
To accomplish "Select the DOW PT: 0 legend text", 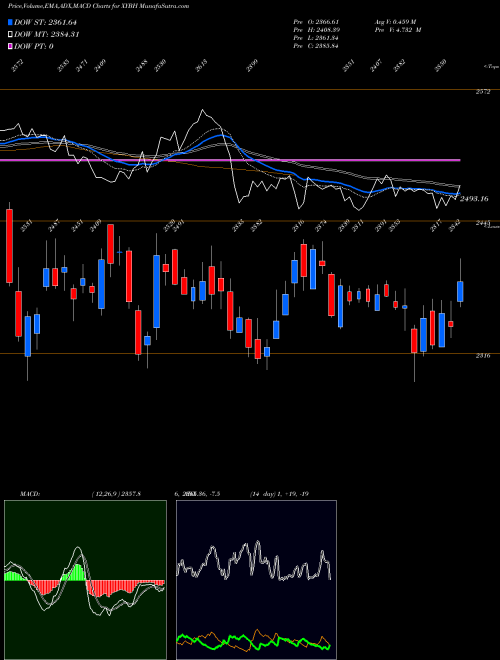I will click(33, 46).
